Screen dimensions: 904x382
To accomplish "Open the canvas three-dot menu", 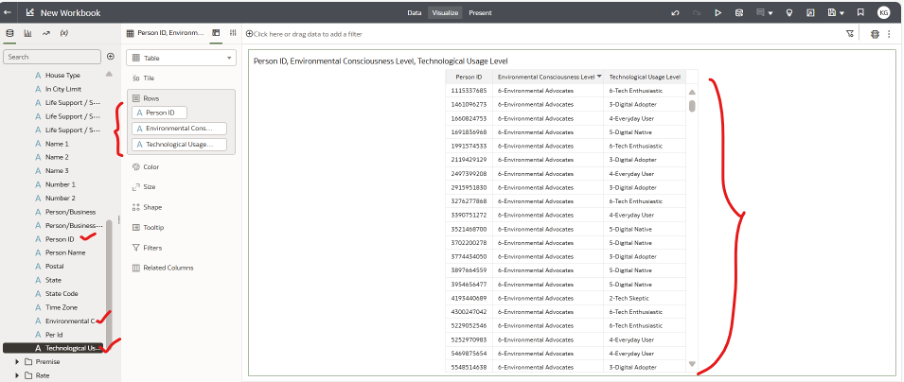I will pos(888,34).
